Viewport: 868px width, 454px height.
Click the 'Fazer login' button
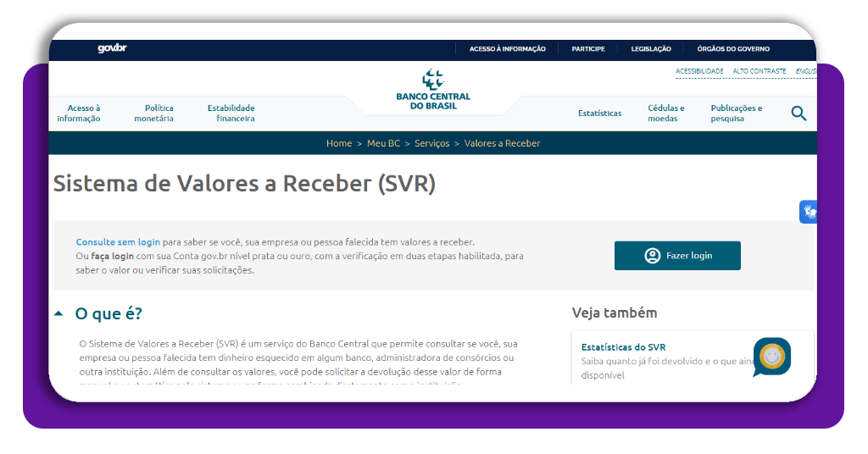(x=677, y=256)
